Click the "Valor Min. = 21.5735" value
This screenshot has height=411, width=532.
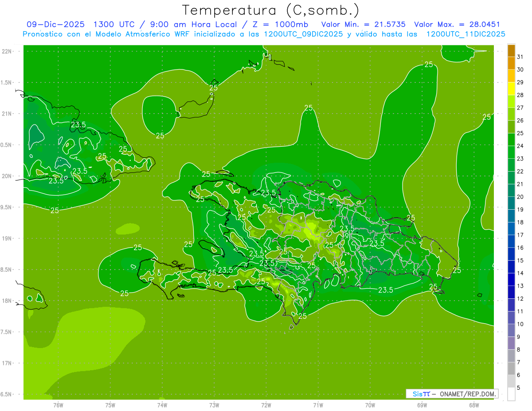point(364,24)
